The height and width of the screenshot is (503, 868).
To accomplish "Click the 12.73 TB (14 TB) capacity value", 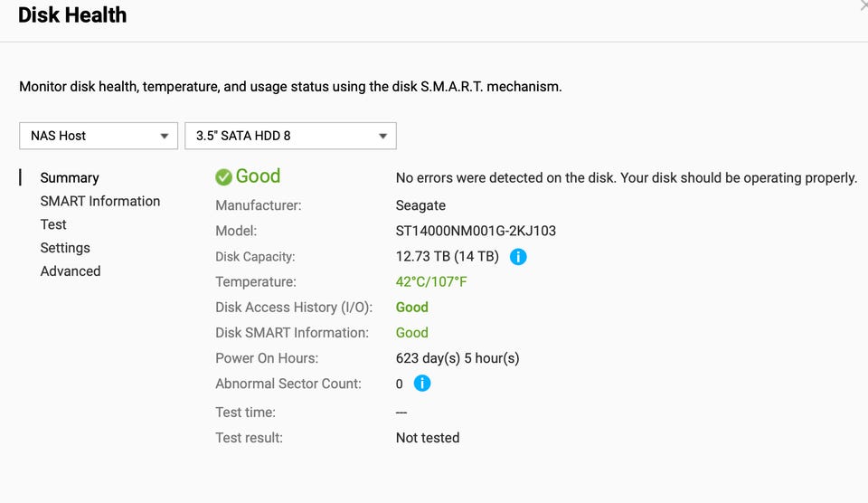I will coord(447,257).
